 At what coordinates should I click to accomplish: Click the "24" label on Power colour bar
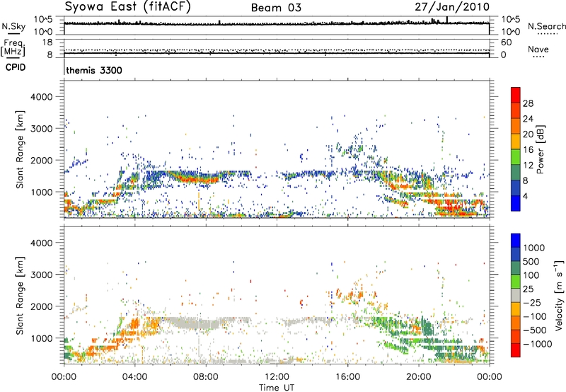pyautogui.click(x=528, y=119)
